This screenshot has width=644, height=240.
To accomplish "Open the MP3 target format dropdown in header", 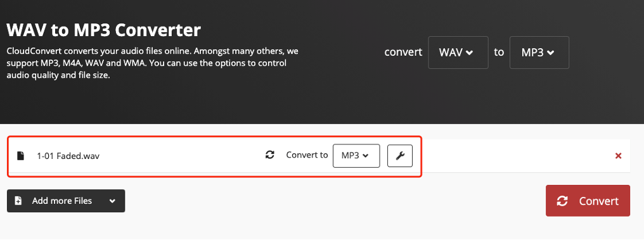I will click(x=539, y=53).
